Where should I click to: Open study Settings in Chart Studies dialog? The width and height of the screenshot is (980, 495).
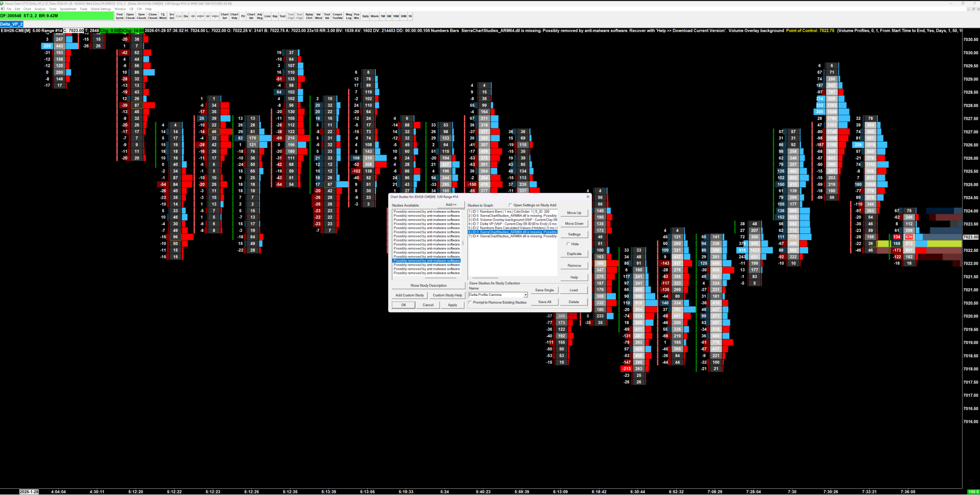574,234
